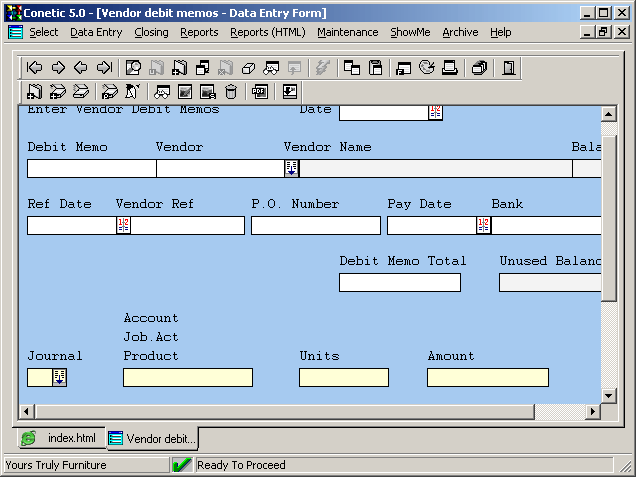Click the eraser icon in toolbar
This screenshot has height=477, width=636.
(247, 68)
